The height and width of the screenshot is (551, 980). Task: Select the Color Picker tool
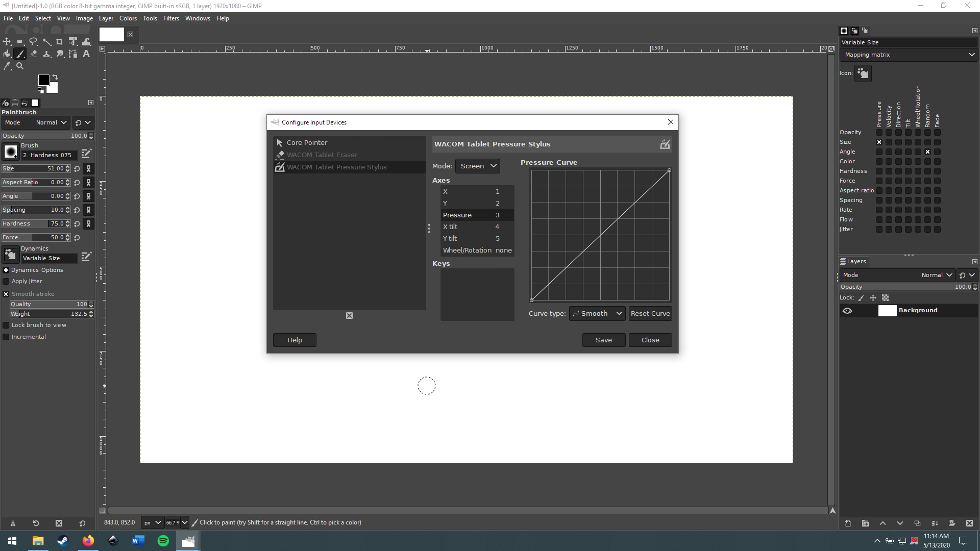pos(7,66)
